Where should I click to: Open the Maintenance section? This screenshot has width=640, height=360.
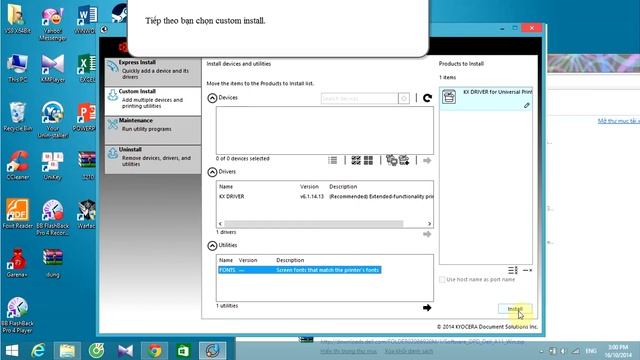(153, 130)
